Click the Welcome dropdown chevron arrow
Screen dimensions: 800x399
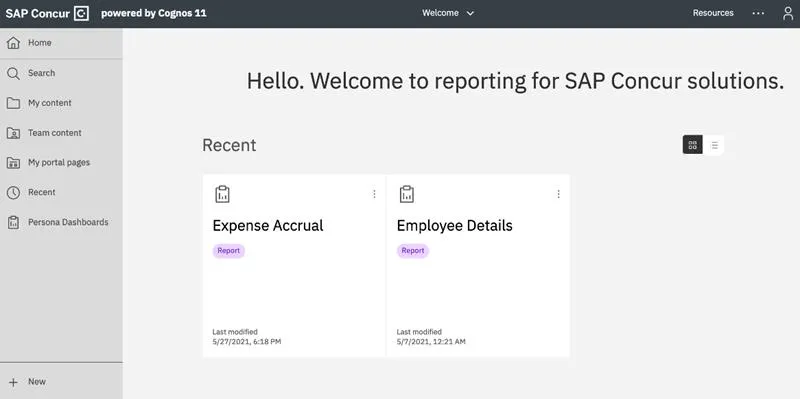point(470,14)
